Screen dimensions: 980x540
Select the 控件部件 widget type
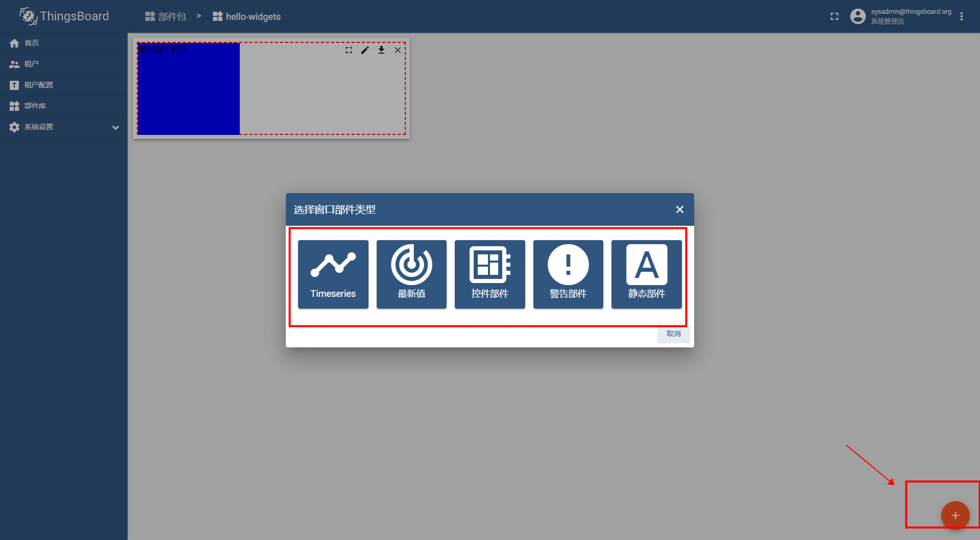pyautogui.click(x=490, y=274)
